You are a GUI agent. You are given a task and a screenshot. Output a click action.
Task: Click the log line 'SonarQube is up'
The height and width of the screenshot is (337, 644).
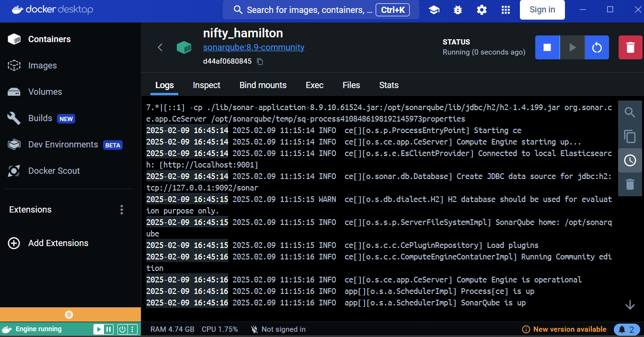point(336,303)
